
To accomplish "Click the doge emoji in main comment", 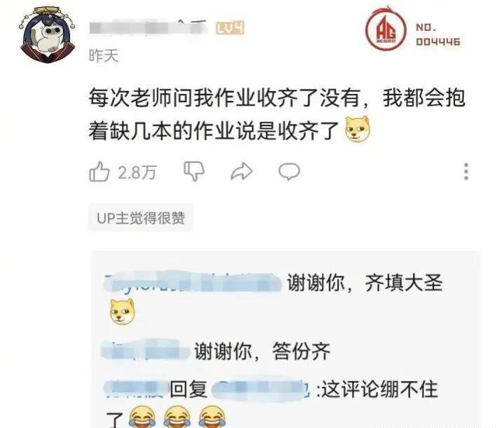I will (357, 129).
